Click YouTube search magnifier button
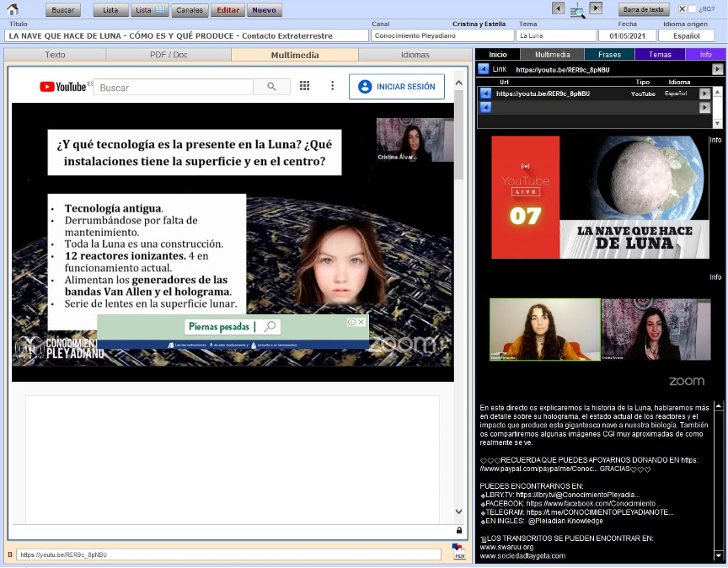The height and width of the screenshot is (568, 728). click(x=270, y=87)
